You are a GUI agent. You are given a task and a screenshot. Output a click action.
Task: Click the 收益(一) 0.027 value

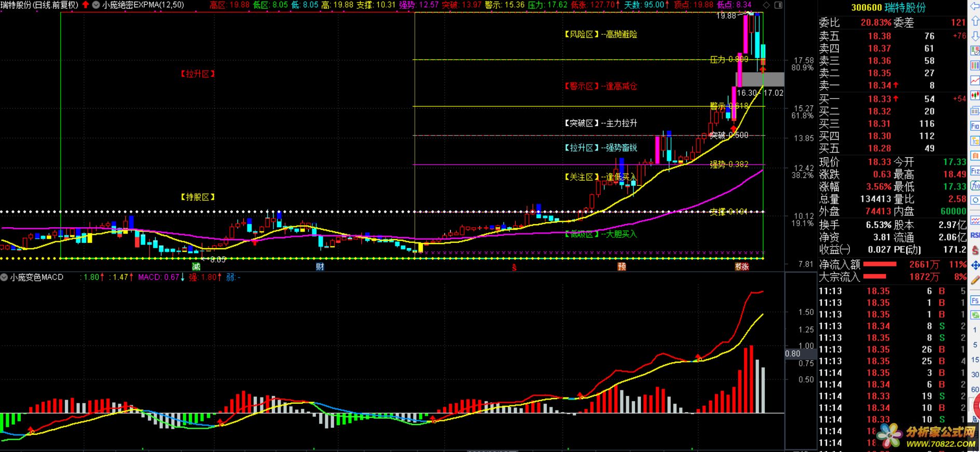(x=879, y=250)
